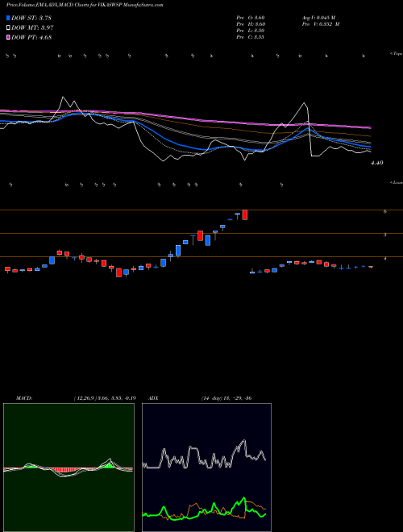Screen dimensions: 403x532
Task: Click the MACD green chart thumbnail
Action: (69, 468)
